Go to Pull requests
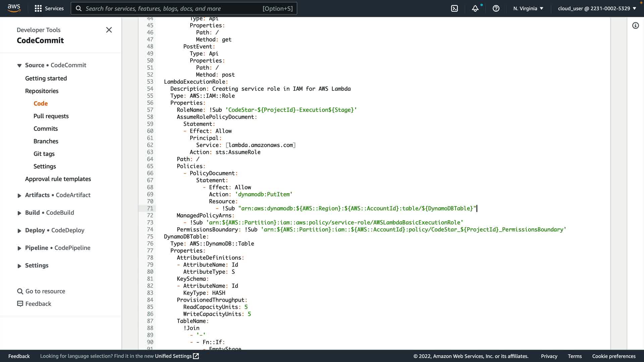Image resolution: width=644 pixels, height=362 pixels. [51, 116]
